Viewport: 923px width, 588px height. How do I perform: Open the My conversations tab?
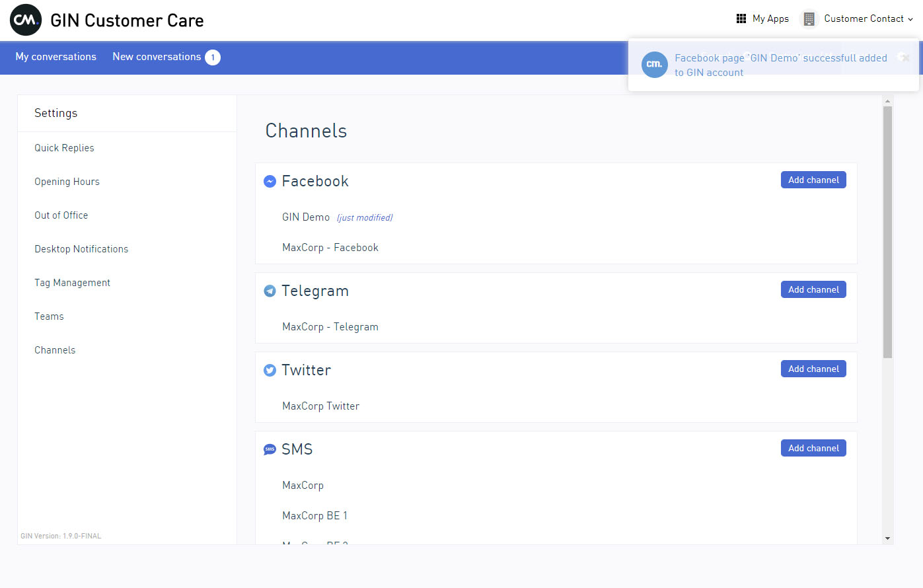[x=56, y=57]
